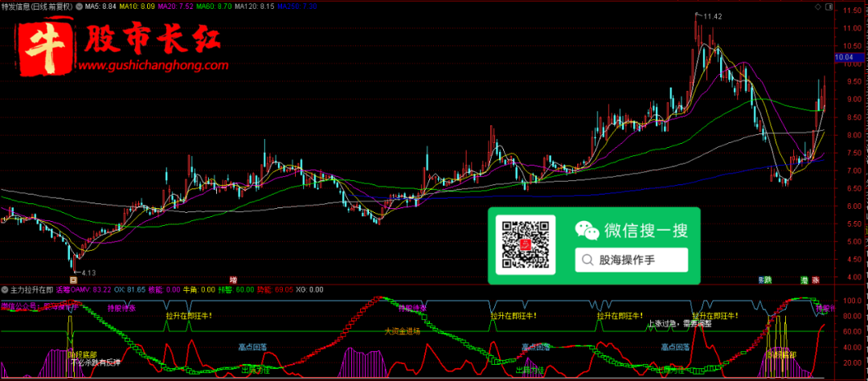Viewport: 868px width, 381px height.
Task: Click the 跌 marker under the chart
Action: coord(768,281)
